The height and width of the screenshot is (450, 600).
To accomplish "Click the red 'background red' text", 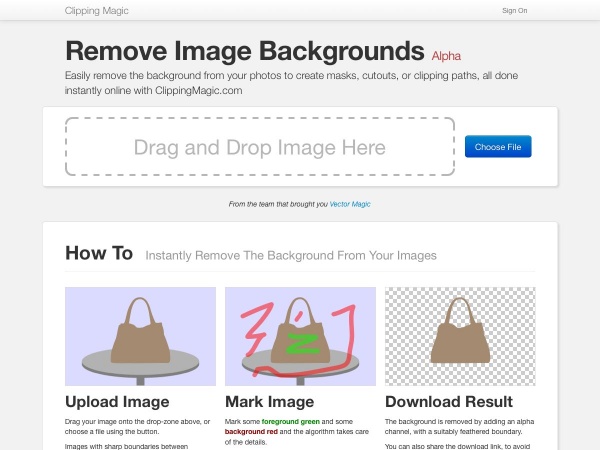I will 251,432.
